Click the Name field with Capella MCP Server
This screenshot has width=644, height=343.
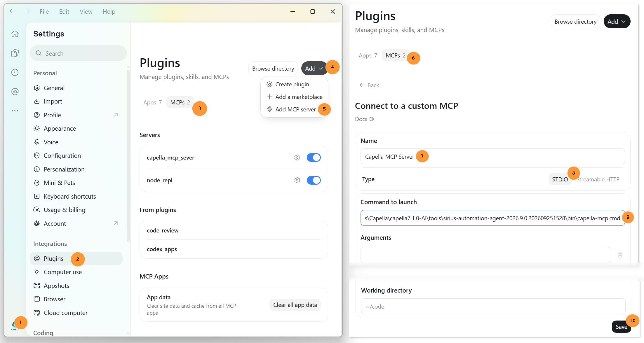pyautogui.click(x=492, y=157)
